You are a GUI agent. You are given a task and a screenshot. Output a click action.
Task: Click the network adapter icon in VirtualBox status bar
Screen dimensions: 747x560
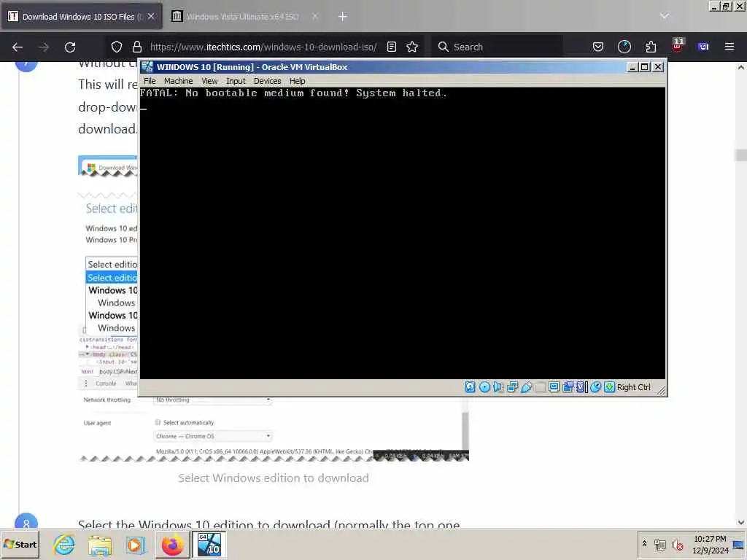(x=512, y=387)
